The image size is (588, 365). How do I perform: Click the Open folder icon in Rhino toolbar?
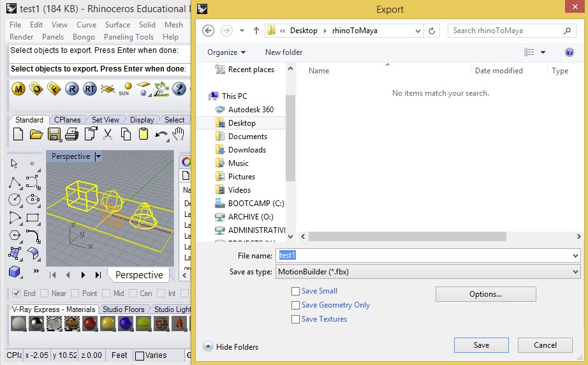[36, 134]
